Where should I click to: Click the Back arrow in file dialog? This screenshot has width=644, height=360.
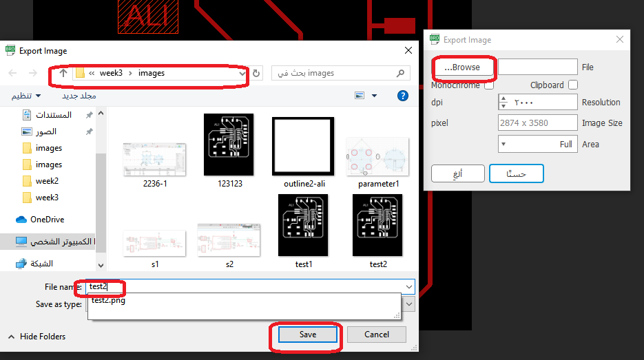pos(12,73)
